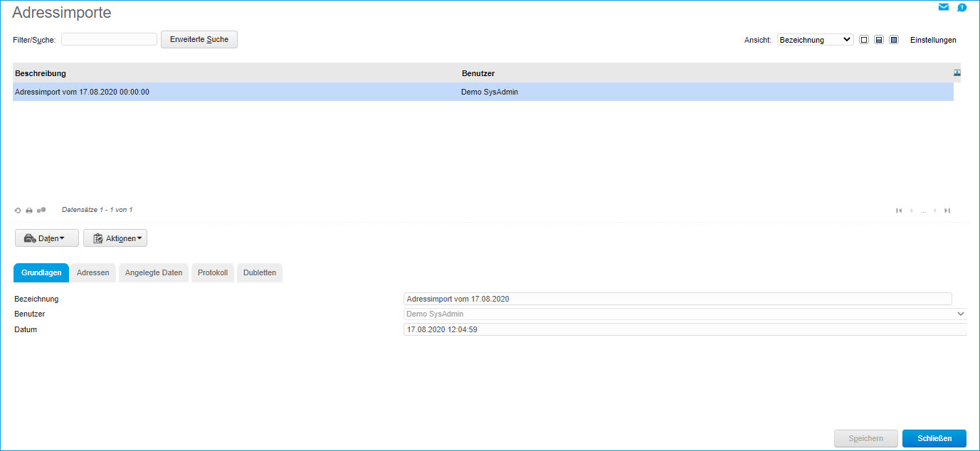Switch to the Adressen tab
The height and width of the screenshot is (451, 980).
[93, 273]
